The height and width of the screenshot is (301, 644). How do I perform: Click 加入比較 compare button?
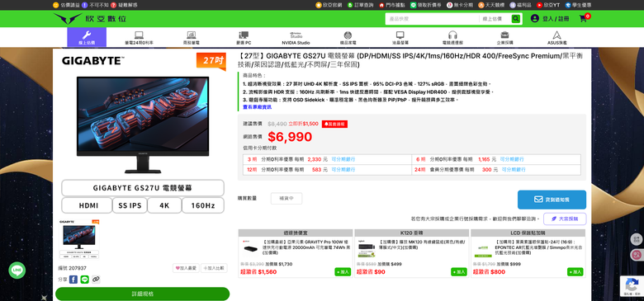pos(214,268)
